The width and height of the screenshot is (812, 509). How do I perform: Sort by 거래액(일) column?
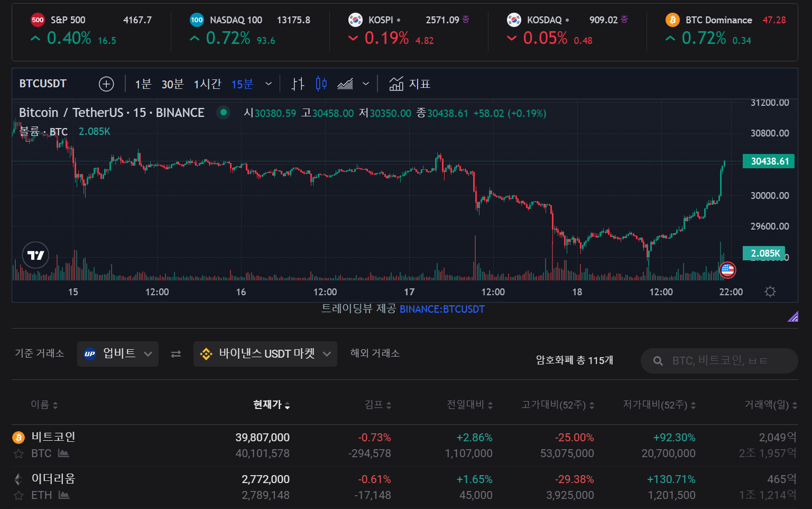click(771, 405)
